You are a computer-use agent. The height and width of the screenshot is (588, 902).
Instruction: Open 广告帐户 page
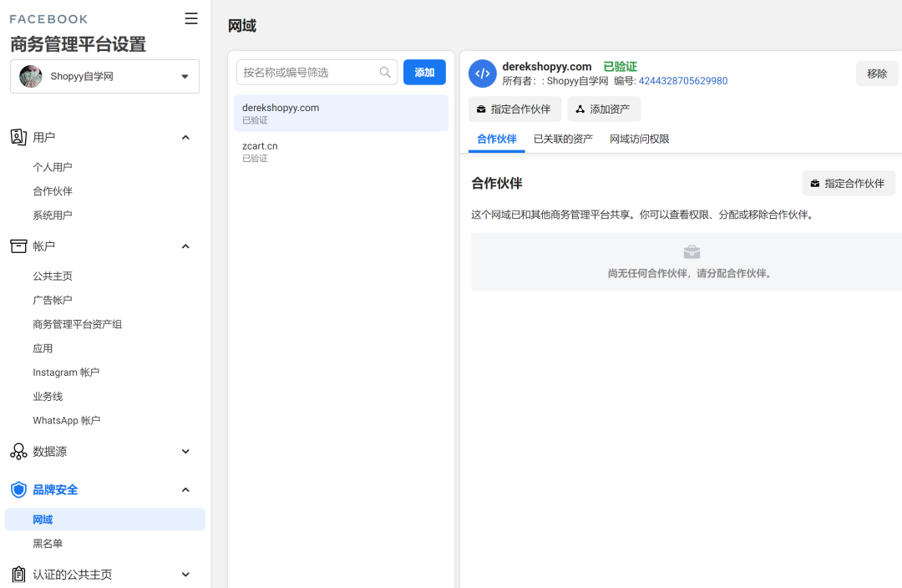(x=53, y=301)
